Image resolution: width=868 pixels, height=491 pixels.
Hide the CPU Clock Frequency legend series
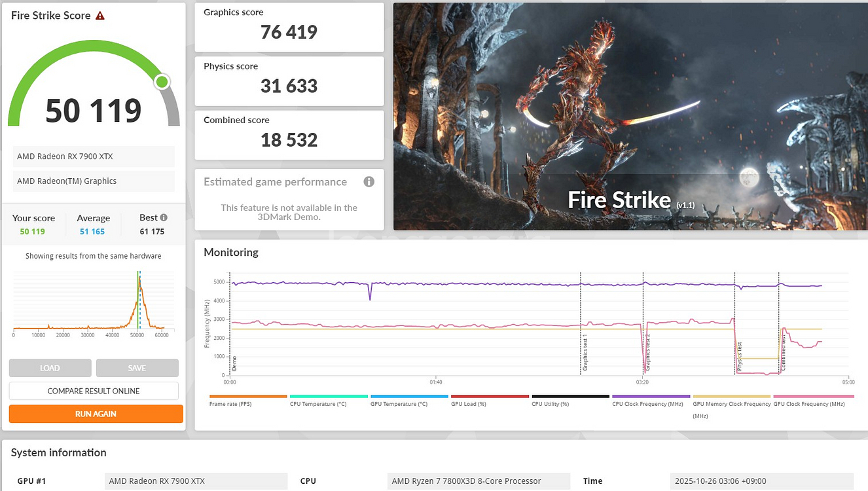pyautogui.click(x=651, y=397)
